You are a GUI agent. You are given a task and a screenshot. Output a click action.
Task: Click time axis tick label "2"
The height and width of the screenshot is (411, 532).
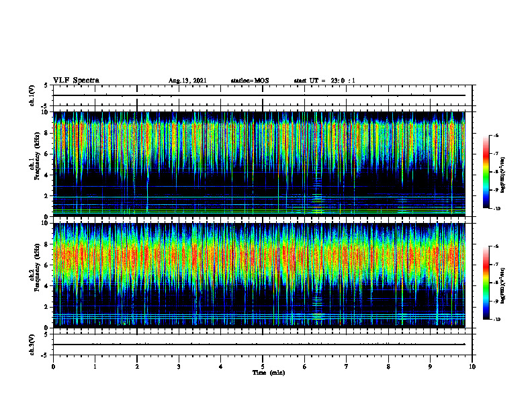click(137, 367)
